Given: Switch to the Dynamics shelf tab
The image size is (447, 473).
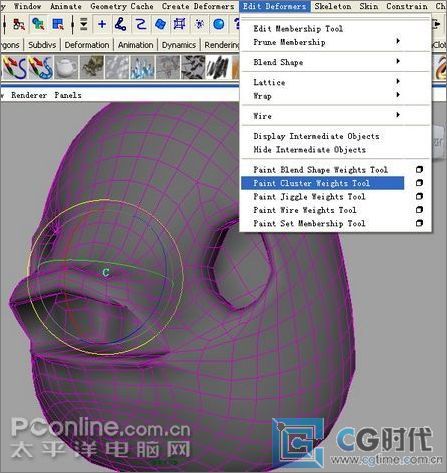Looking at the screenshot, I should tap(179, 45).
